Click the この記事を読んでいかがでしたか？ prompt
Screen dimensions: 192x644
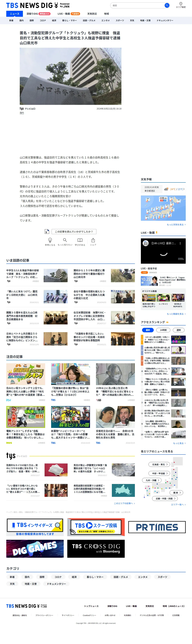click(x=74, y=232)
